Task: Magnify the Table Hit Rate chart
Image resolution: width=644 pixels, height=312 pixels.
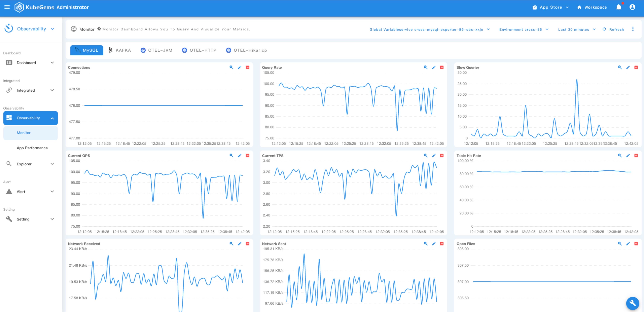Action: click(620, 156)
